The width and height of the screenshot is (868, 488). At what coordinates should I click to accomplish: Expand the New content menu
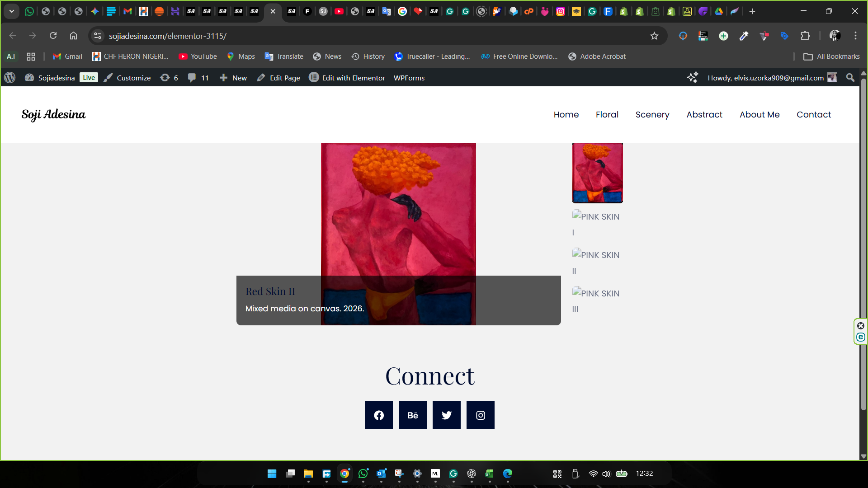(233, 78)
